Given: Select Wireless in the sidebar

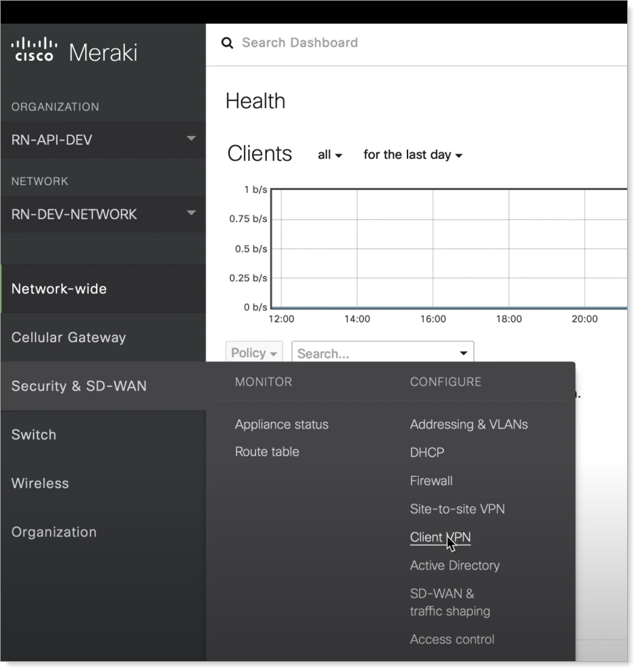Looking at the screenshot, I should click(103, 483).
